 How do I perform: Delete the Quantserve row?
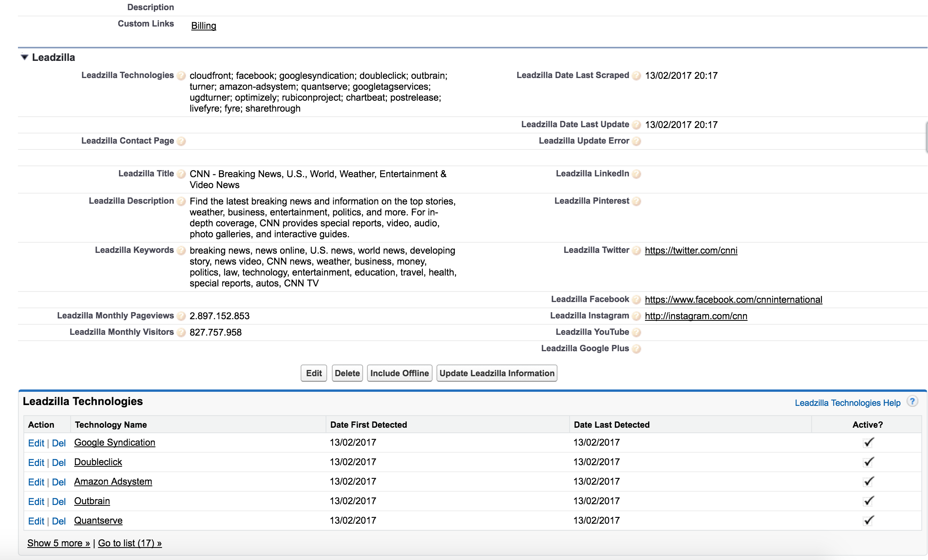(x=59, y=521)
